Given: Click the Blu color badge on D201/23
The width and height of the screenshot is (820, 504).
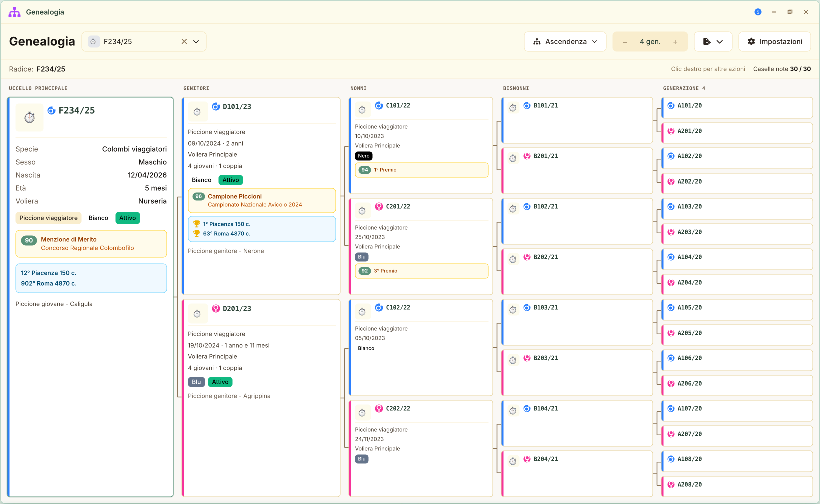Looking at the screenshot, I should coord(196,382).
